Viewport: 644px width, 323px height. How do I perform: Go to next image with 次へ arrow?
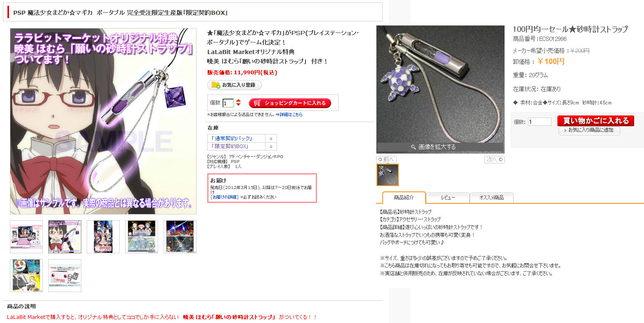[494, 160]
